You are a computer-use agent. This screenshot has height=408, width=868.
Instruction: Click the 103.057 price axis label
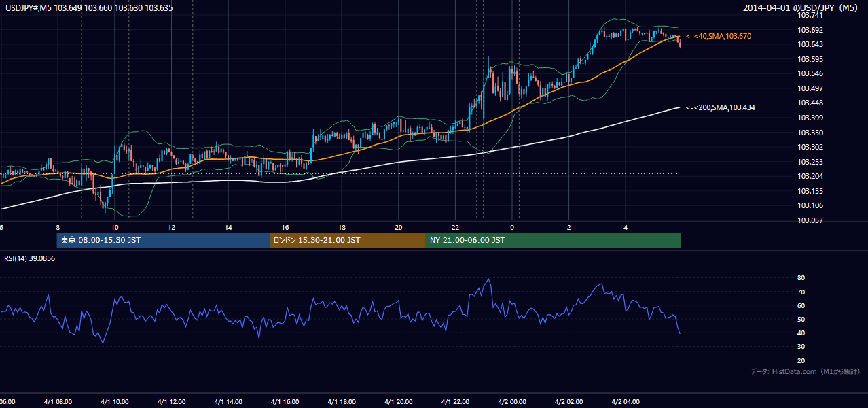[810, 220]
